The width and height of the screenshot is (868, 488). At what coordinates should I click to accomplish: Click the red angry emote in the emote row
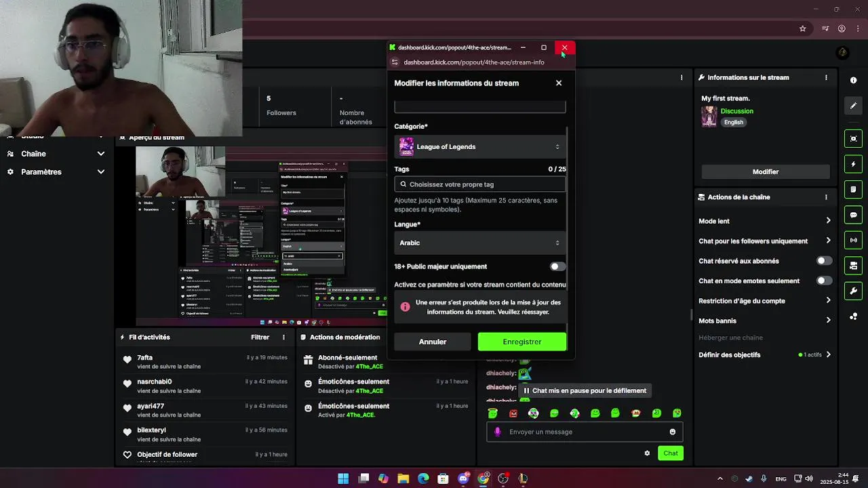pyautogui.click(x=513, y=413)
